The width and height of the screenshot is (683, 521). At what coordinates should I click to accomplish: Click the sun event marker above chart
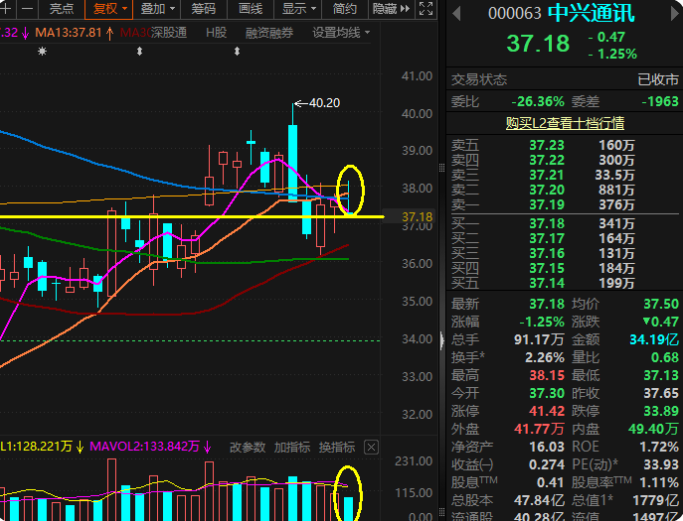point(42,51)
